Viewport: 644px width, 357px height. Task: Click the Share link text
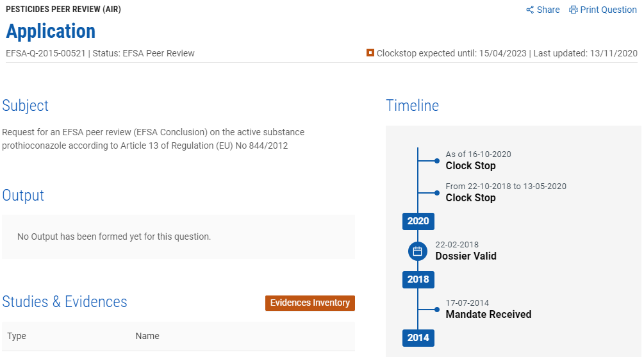pyautogui.click(x=548, y=10)
